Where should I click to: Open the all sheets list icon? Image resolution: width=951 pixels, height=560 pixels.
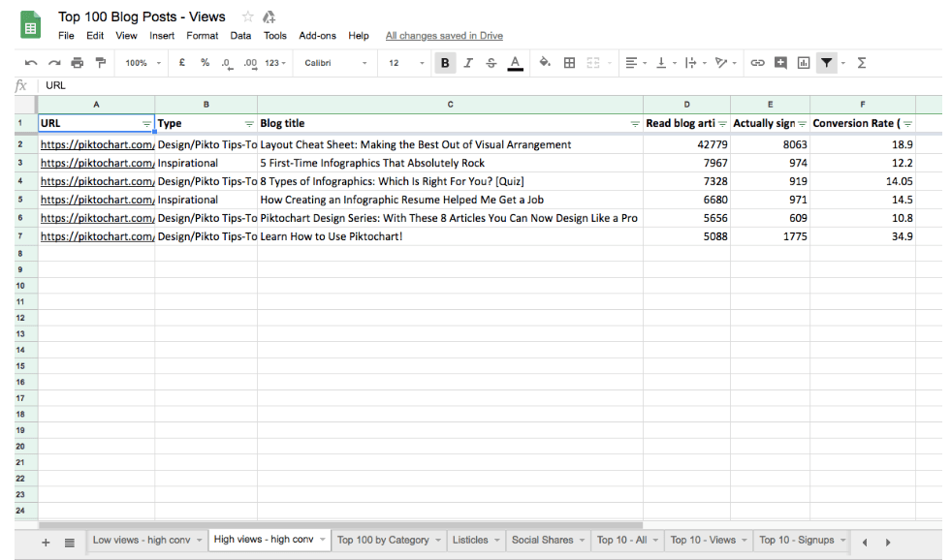pyautogui.click(x=70, y=543)
